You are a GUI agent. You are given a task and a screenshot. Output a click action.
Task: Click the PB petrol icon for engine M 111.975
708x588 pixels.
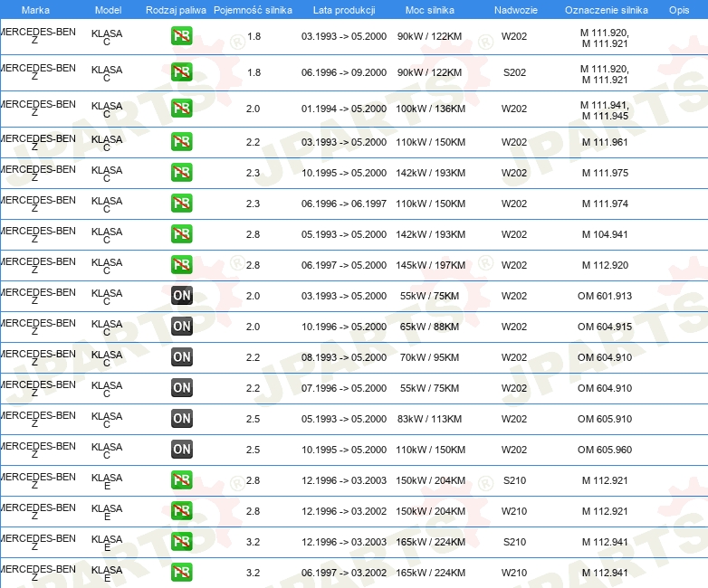coord(182,173)
